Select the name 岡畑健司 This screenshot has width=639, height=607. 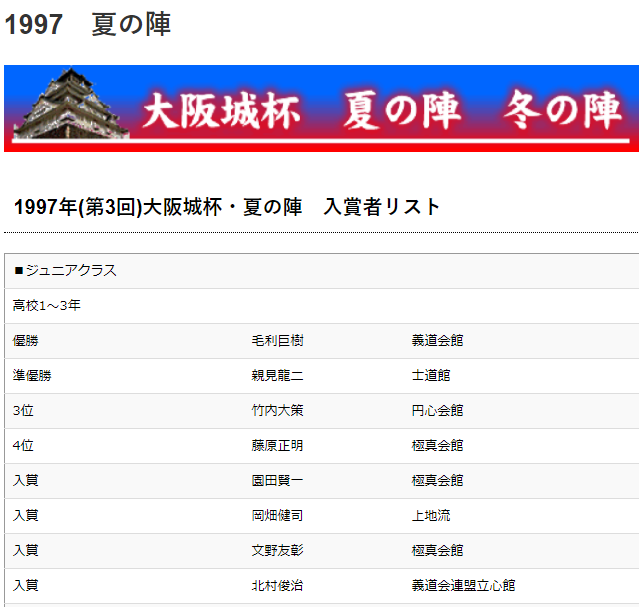point(277,516)
